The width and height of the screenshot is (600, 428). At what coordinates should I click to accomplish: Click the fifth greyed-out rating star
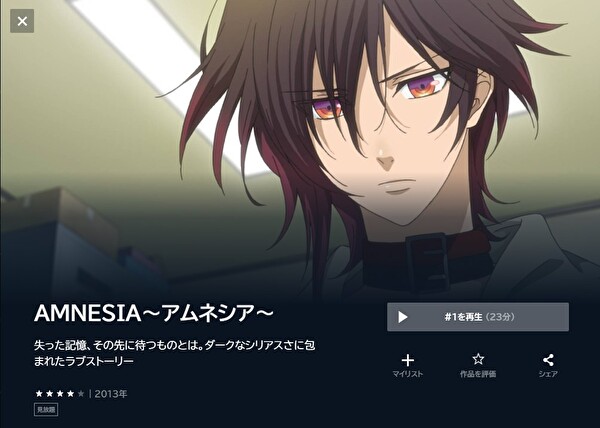(x=81, y=393)
